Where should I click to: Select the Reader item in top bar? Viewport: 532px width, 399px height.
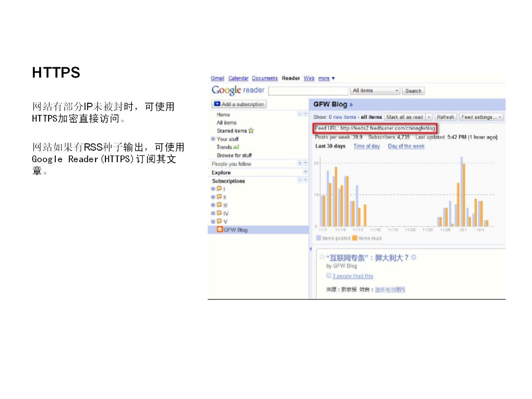point(291,78)
